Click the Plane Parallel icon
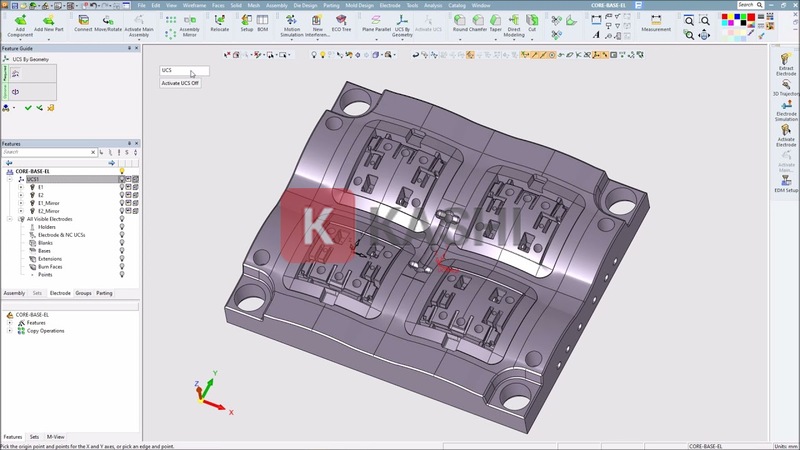 376,20
